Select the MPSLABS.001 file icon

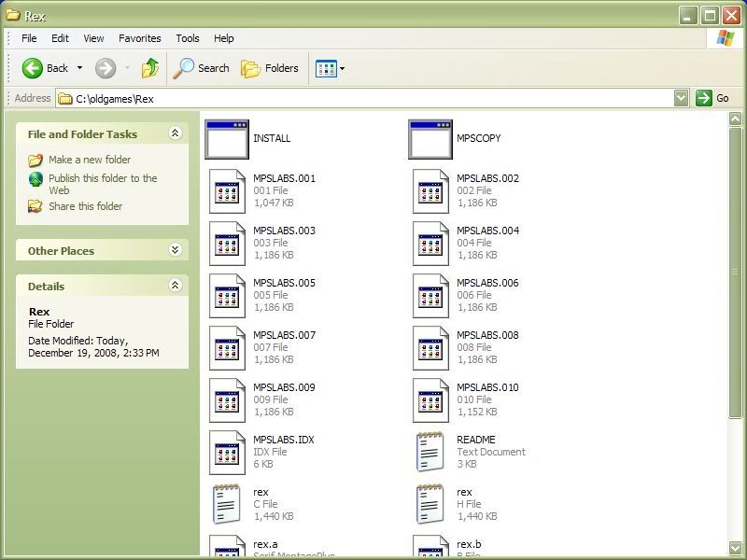227,191
